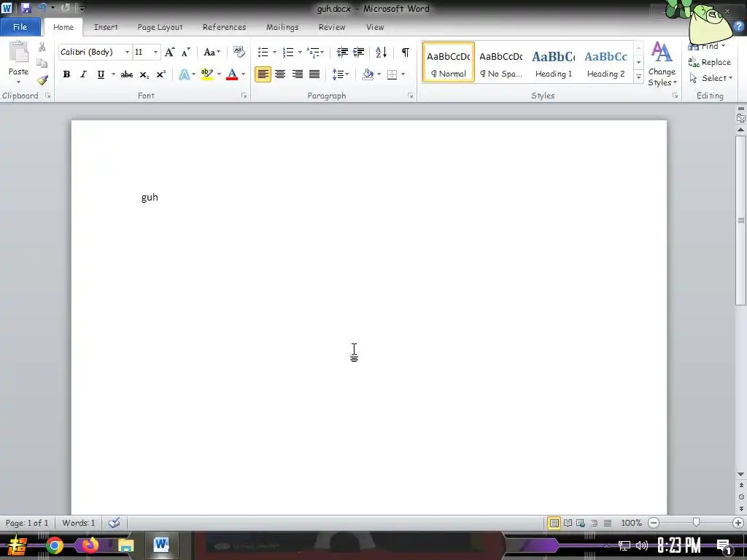The height and width of the screenshot is (560, 747).
Task: Open the highlight color dropdown arrow
Action: point(219,74)
